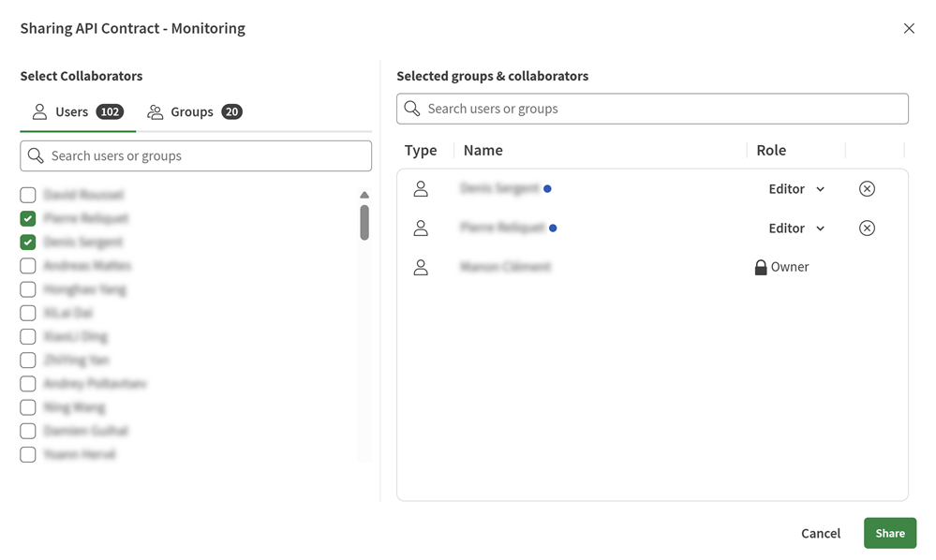Screen dimensions: 936x560
Task: Click the user silhouette icon on Denis Sergent's row
Action: click(x=421, y=188)
